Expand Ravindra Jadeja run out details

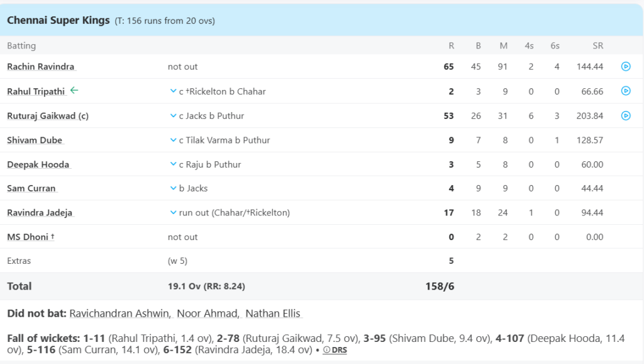pos(174,213)
